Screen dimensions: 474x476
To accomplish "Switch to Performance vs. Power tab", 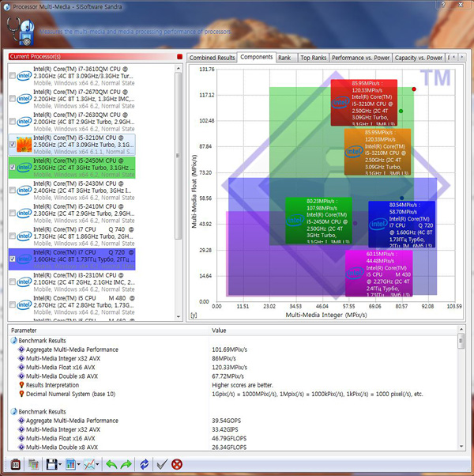I will pos(360,58).
